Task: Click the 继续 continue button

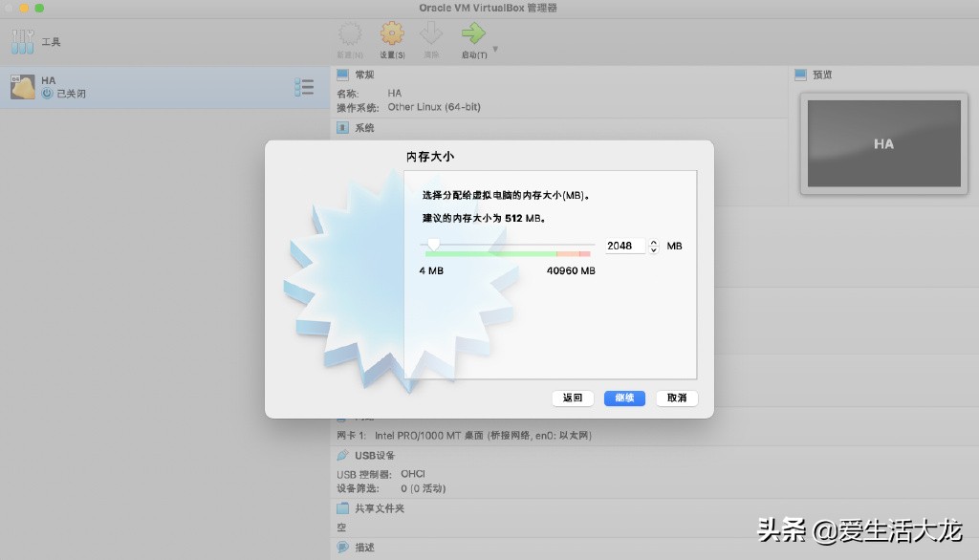Action: (623, 398)
